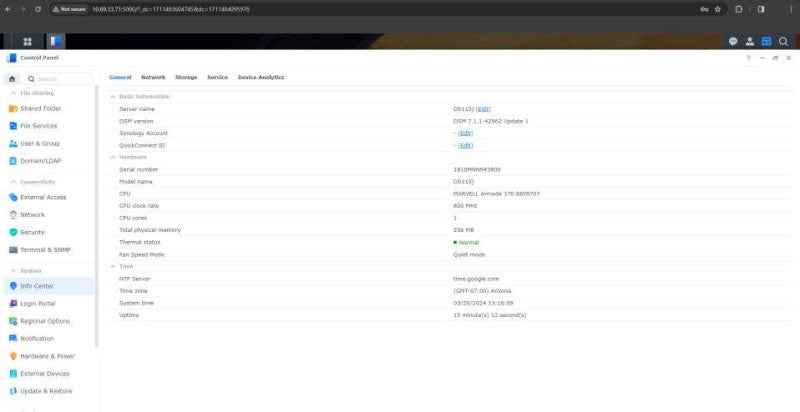Click the sidebar vertical scrollbar
The width and height of the screenshot is (800, 412).
96,217
